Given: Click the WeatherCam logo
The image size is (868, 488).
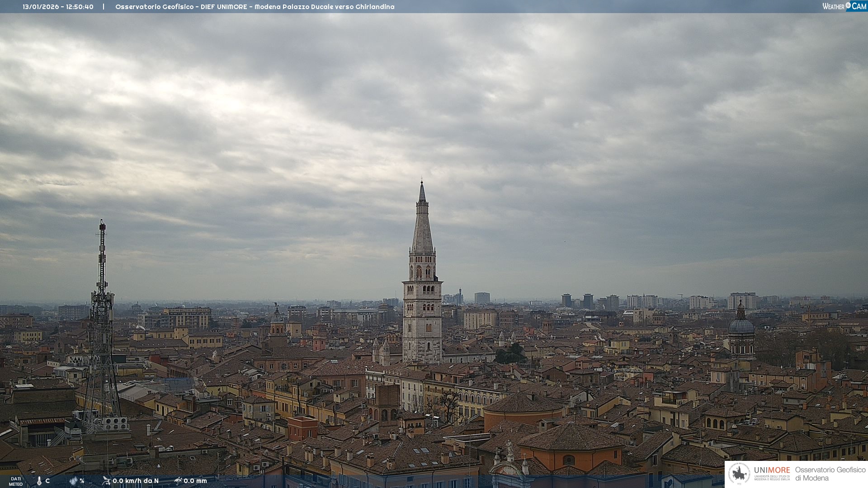Looking at the screenshot, I should tap(844, 6).
